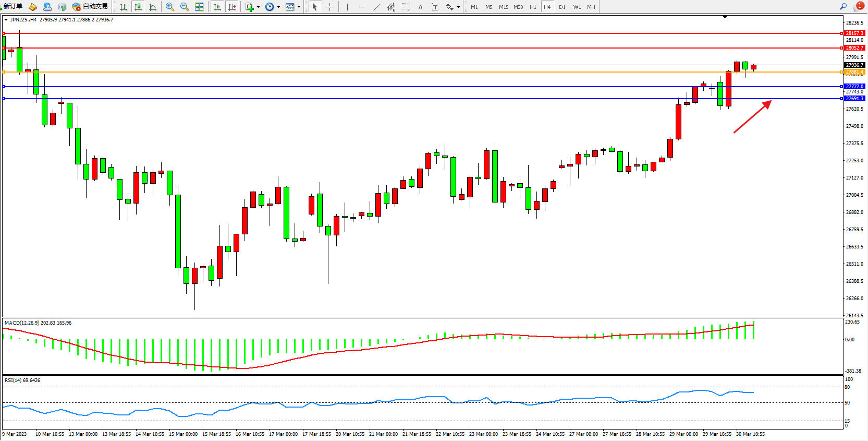Click the zoom out magnifier icon
Viewport: 868px width, 441px height.
(185, 7)
